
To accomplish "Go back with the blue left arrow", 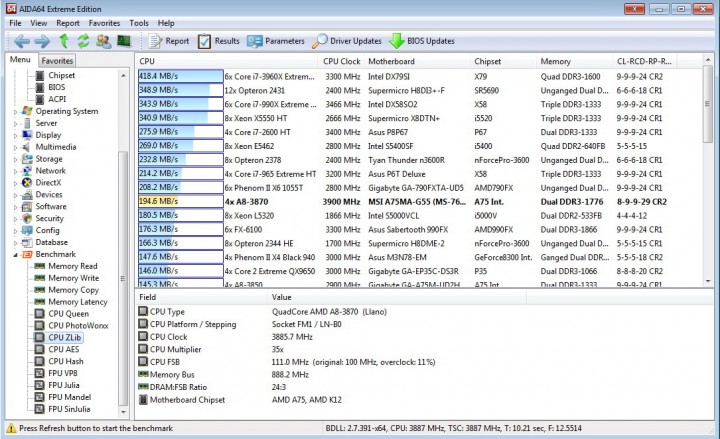I will (x=22, y=41).
